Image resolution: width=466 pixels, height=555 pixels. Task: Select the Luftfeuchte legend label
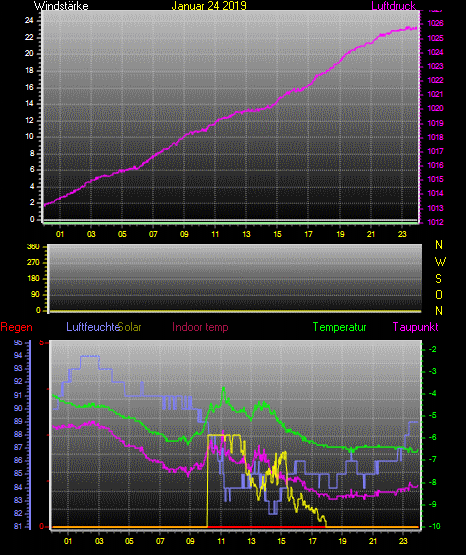coord(93,327)
